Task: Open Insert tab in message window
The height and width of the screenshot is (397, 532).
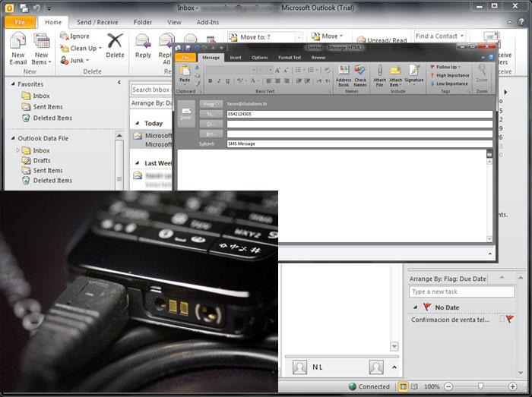Action: [236, 58]
